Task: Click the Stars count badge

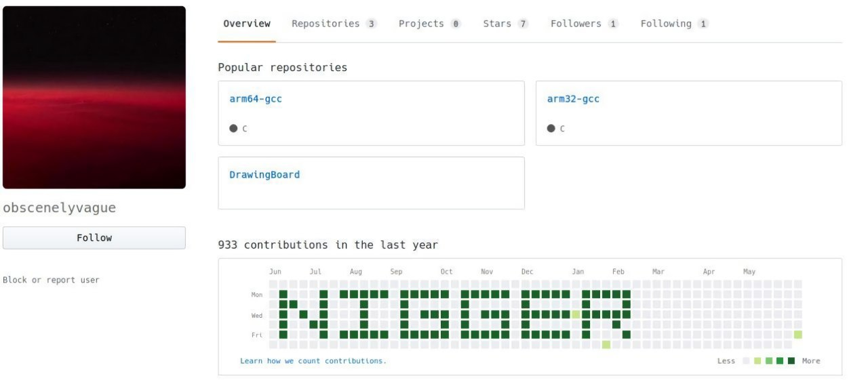Action: 522,24
